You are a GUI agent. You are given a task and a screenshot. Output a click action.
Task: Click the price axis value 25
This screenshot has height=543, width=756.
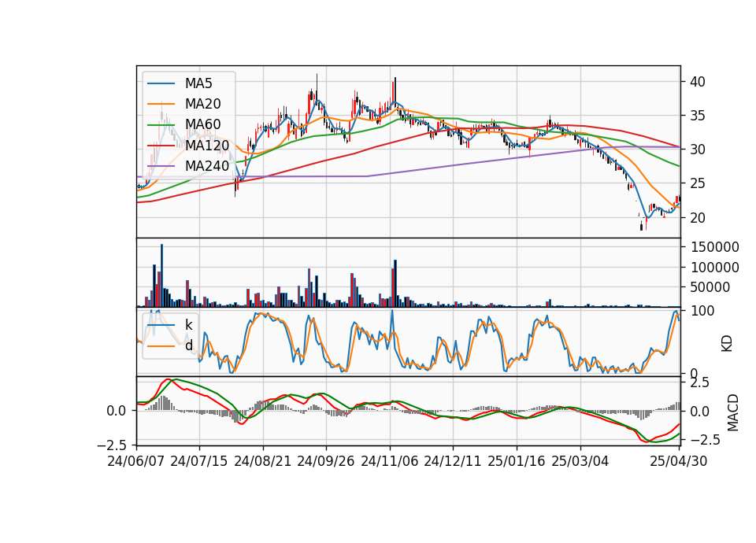697,183
